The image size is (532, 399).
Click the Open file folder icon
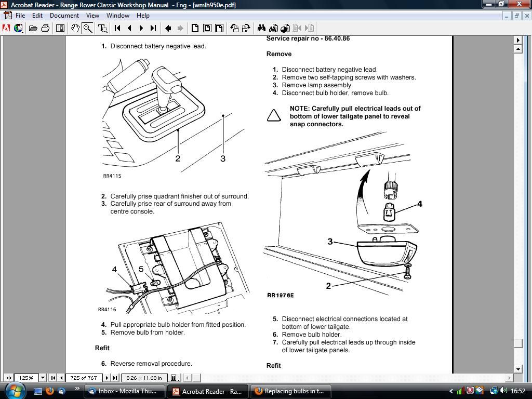pyautogui.click(x=33, y=28)
